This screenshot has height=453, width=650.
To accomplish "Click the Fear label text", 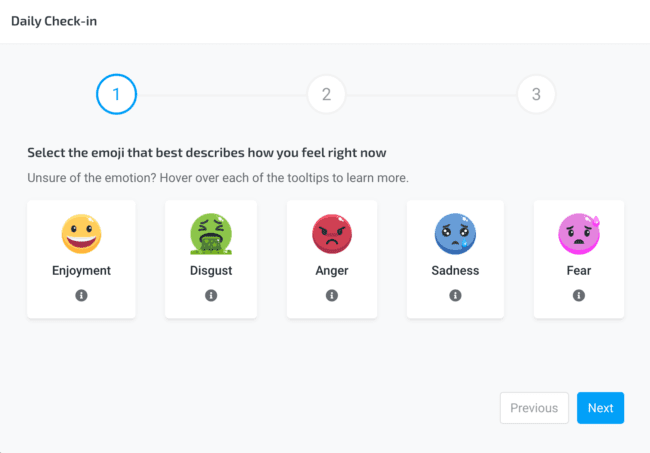I will (x=578, y=270).
